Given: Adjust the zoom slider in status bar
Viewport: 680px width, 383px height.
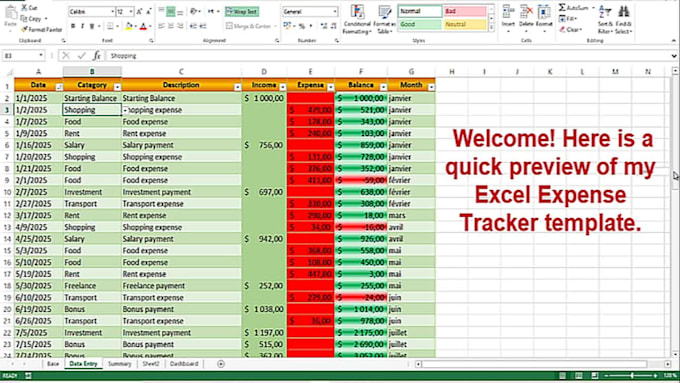Looking at the screenshot, I should (x=632, y=375).
